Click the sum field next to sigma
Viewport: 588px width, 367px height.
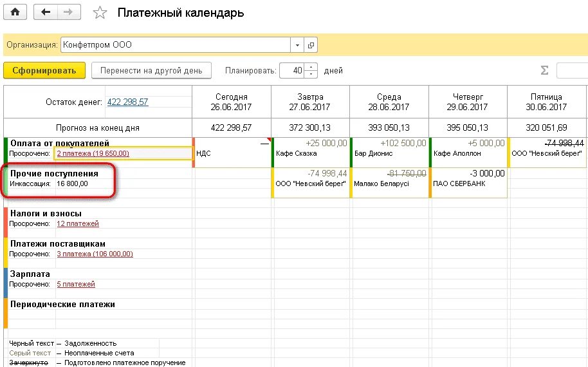point(573,71)
